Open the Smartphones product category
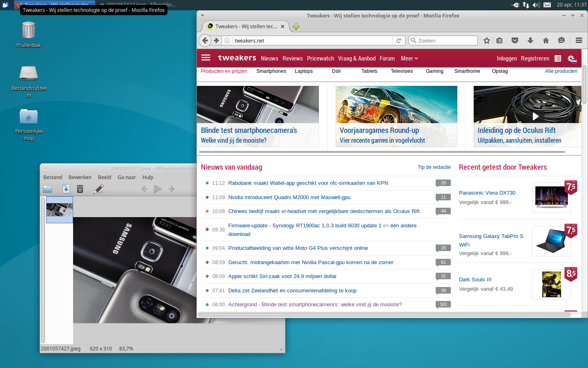Viewport: 588px width, 368px height. (x=271, y=71)
